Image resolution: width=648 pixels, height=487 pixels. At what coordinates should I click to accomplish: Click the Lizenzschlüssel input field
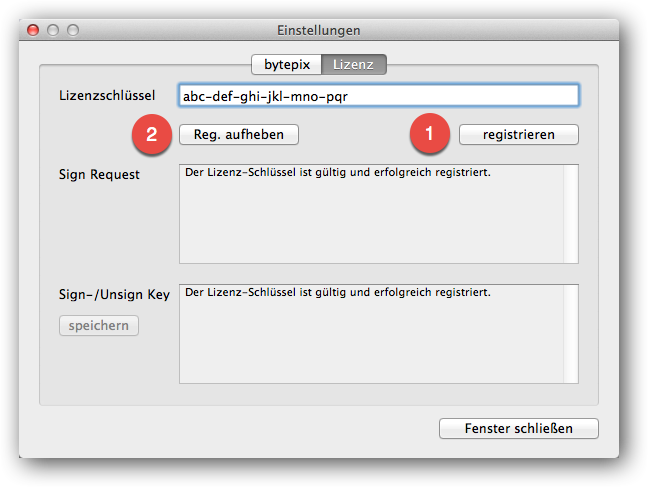pyautogui.click(x=379, y=96)
